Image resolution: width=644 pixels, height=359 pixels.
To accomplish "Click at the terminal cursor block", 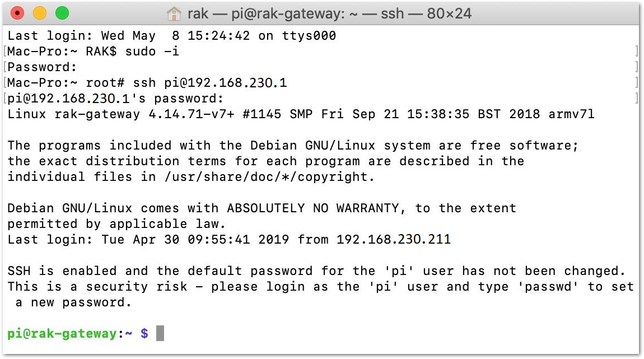I will pos(160,333).
